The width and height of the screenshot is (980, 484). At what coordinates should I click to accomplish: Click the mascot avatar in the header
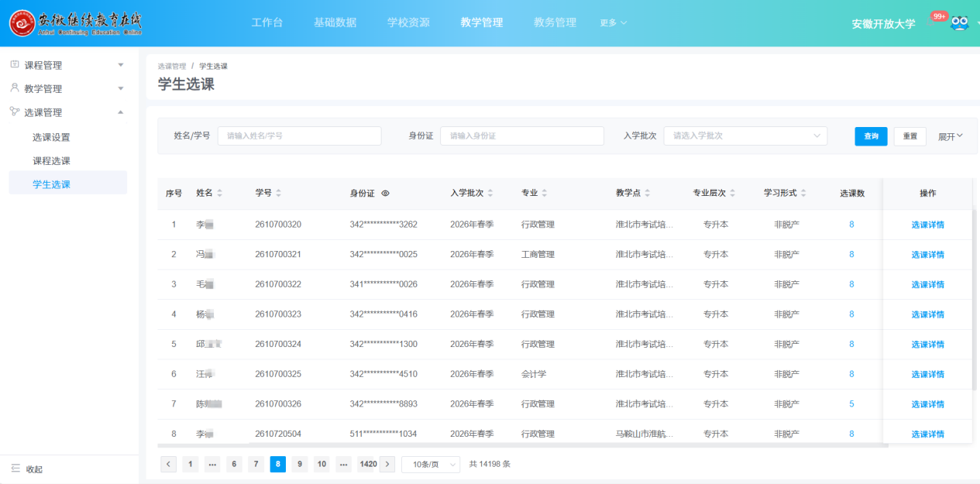pyautogui.click(x=960, y=23)
